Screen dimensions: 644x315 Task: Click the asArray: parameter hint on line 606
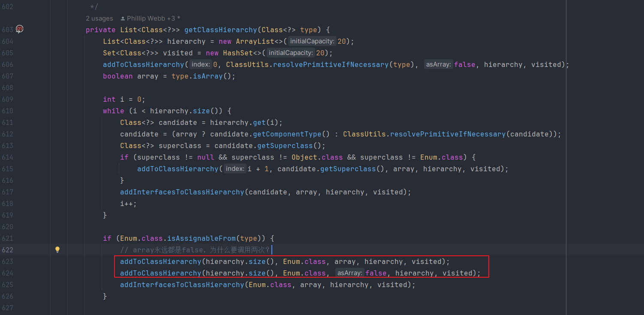click(438, 64)
